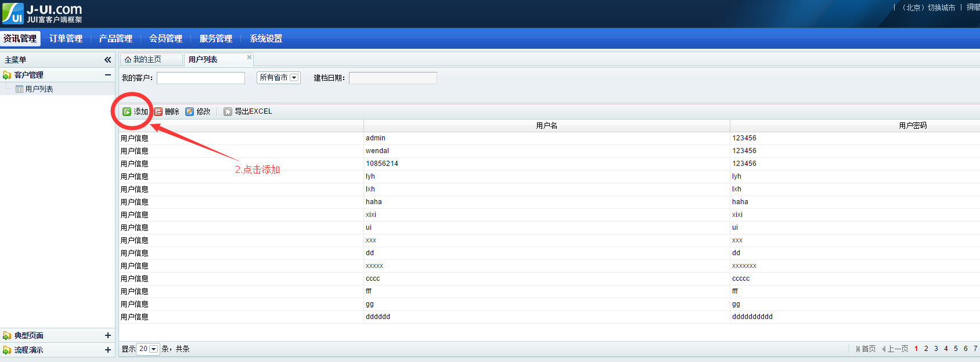Click the 上一页 previous-page link

pos(895,349)
